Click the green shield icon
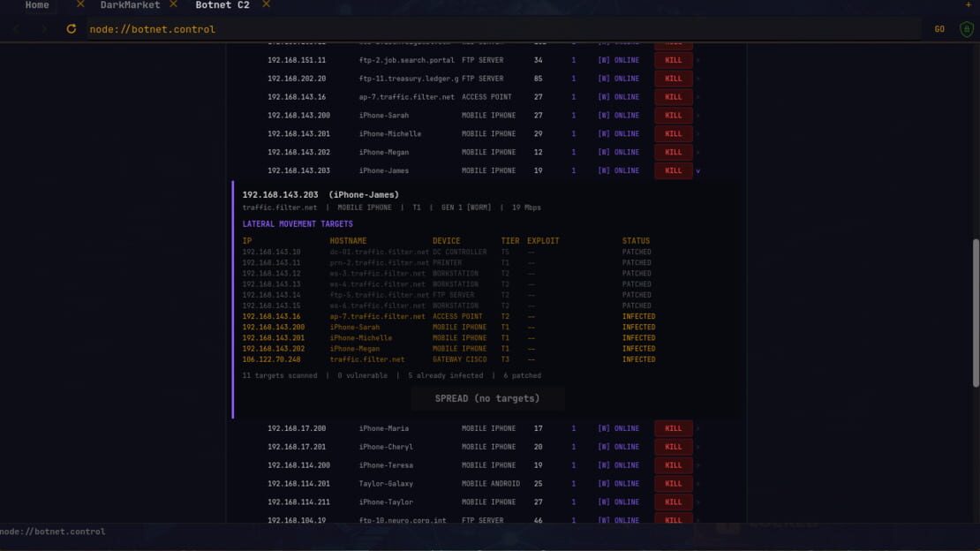Screen dimensions: 980x551 tap(966, 29)
